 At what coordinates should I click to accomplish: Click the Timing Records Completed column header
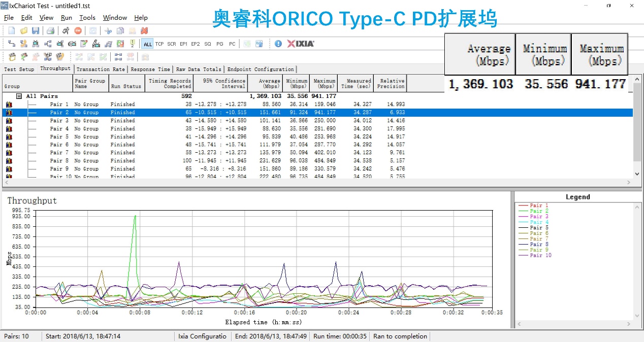tap(170, 83)
